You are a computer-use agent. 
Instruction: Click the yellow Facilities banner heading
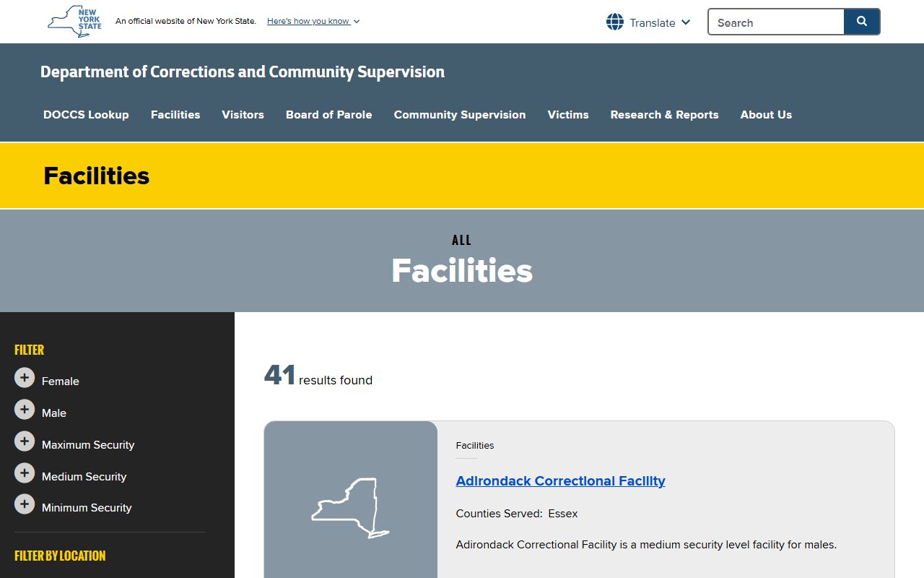pos(96,176)
